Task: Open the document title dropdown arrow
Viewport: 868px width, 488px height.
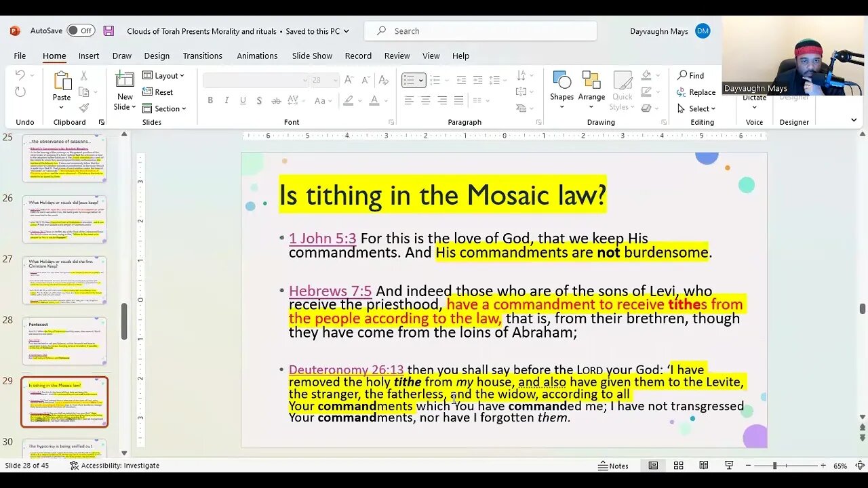Action: (x=347, y=31)
